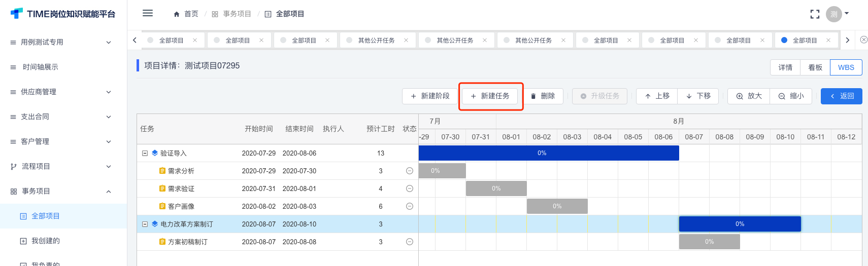This screenshot has height=266, width=868.
Task: Click the hamburger menu collapse icon
Action: click(148, 13)
